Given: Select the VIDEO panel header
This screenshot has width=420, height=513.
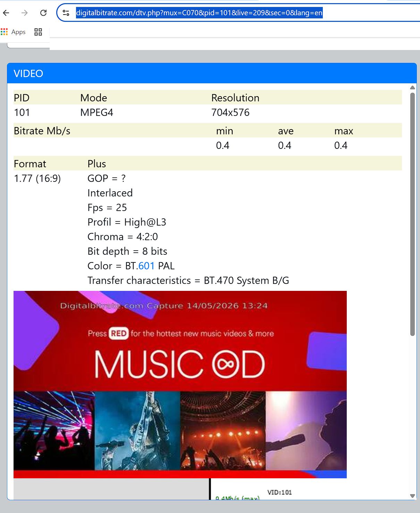Looking at the screenshot, I should coord(212,73).
